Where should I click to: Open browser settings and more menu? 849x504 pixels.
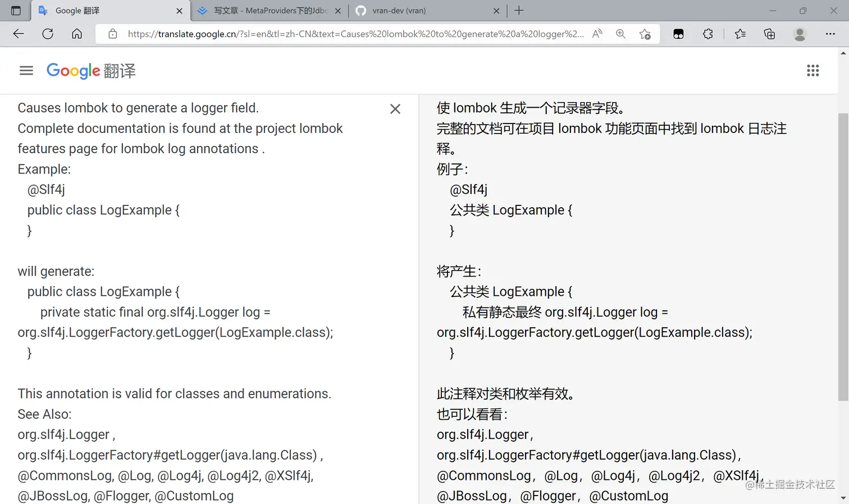830,34
